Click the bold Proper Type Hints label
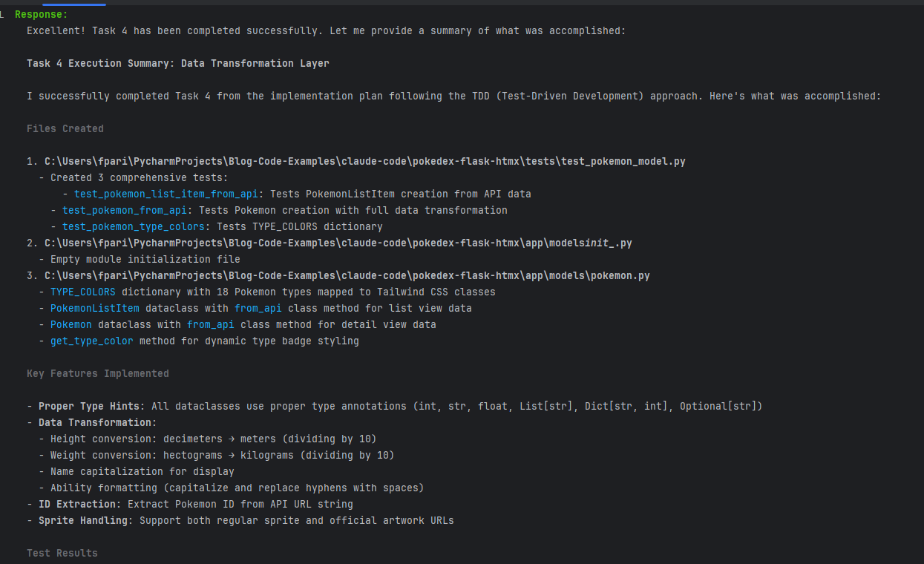 tap(91, 406)
